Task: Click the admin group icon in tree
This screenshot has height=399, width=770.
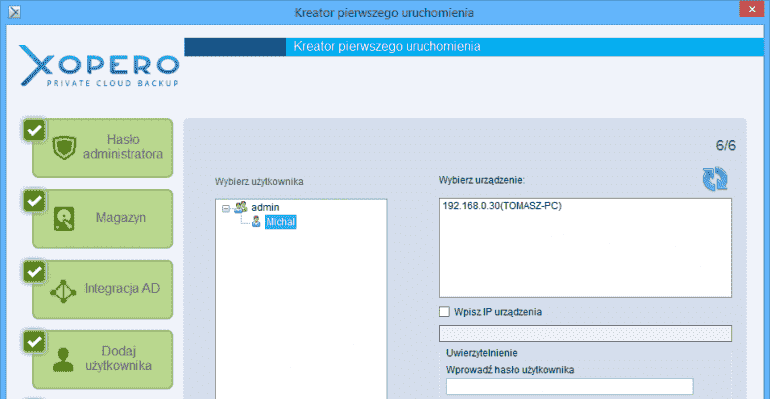Action: pyautogui.click(x=241, y=208)
